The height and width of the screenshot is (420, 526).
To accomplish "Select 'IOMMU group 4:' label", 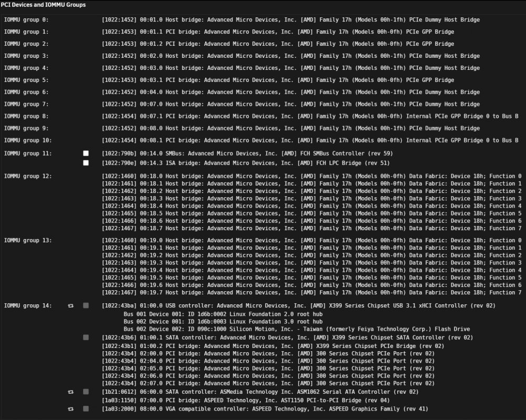I will pyautogui.click(x=26, y=68).
